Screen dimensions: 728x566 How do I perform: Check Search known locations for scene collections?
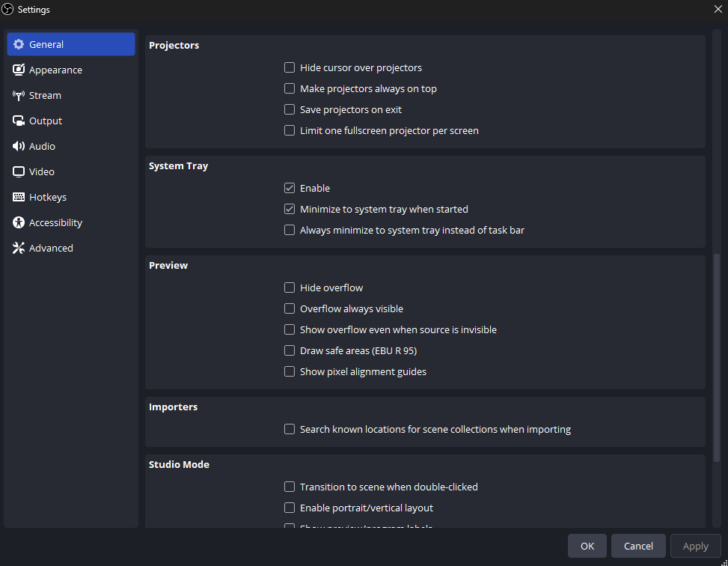coord(290,428)
